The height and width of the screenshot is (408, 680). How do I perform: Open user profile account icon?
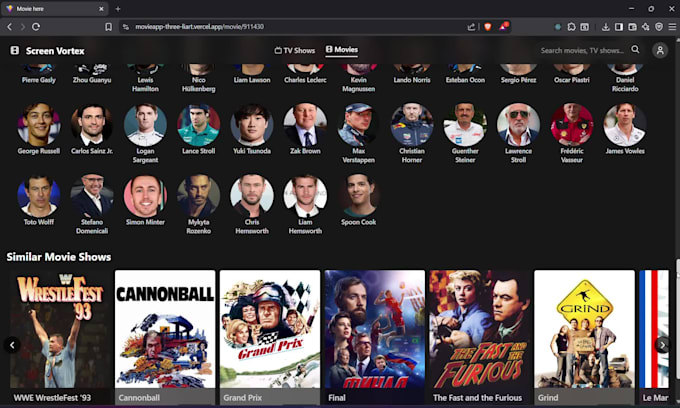660,50
